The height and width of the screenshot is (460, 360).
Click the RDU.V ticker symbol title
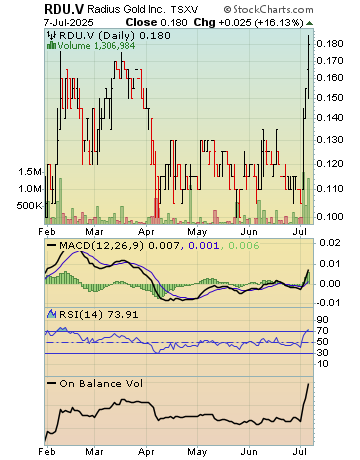[x=64, y=9]
